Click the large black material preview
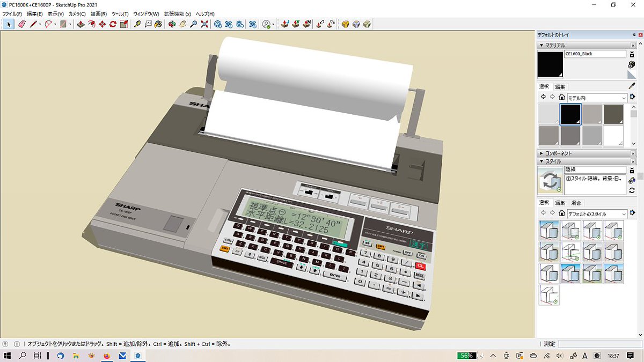 550,65
